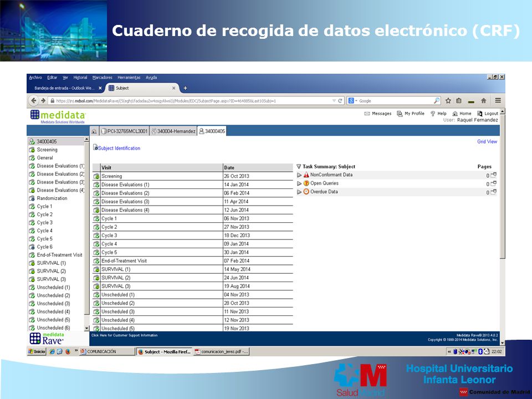Expand the Open Queries row
This screenshot has height=399, width=532.
click(x=299, y=183)
